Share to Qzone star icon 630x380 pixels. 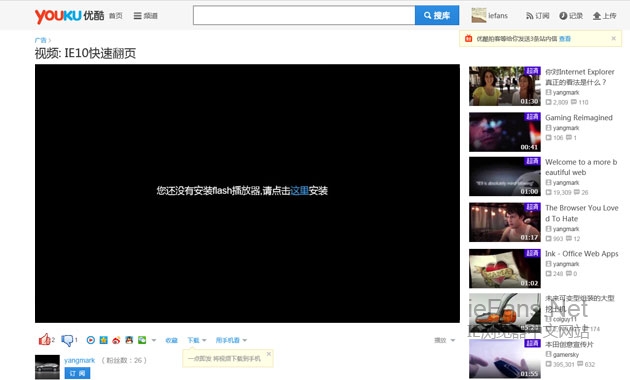(104, 340)
